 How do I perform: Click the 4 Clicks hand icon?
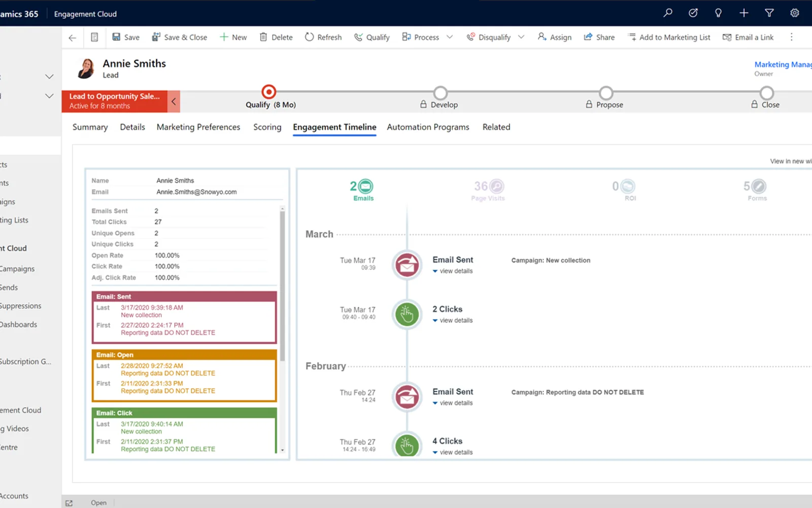click(407, 445)
